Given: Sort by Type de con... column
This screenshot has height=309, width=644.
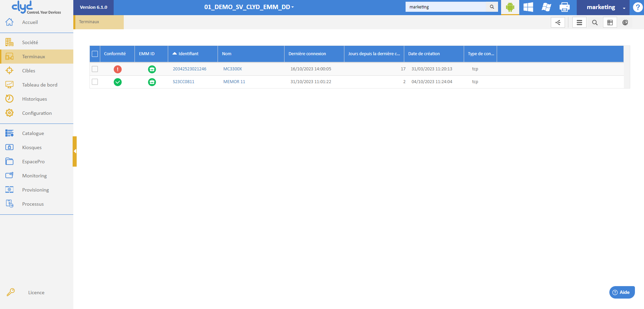Looking at the screenshot, I should [481, 54].
